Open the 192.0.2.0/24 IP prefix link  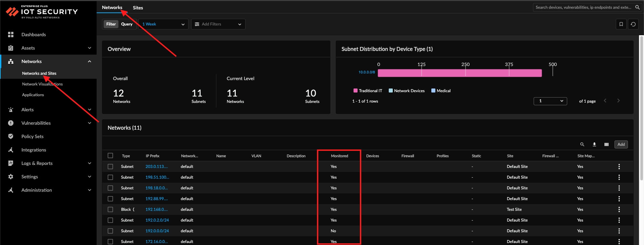(x=157, y=220)
